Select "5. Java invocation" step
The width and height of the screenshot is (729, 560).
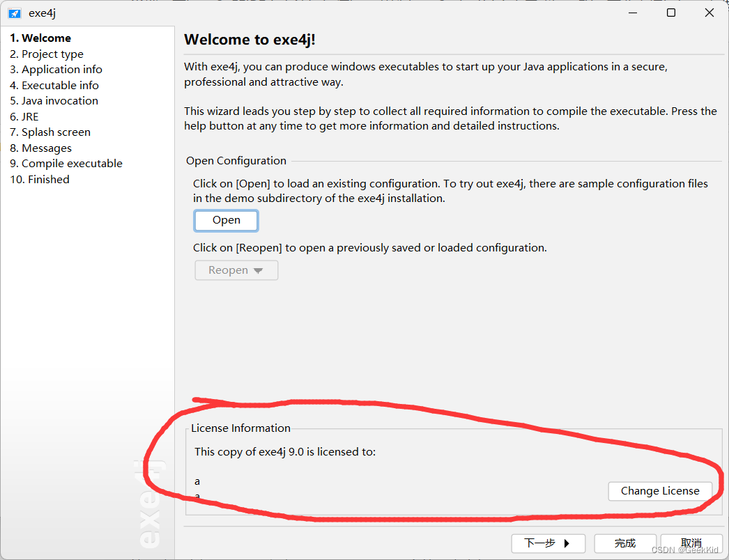[54, 101]
